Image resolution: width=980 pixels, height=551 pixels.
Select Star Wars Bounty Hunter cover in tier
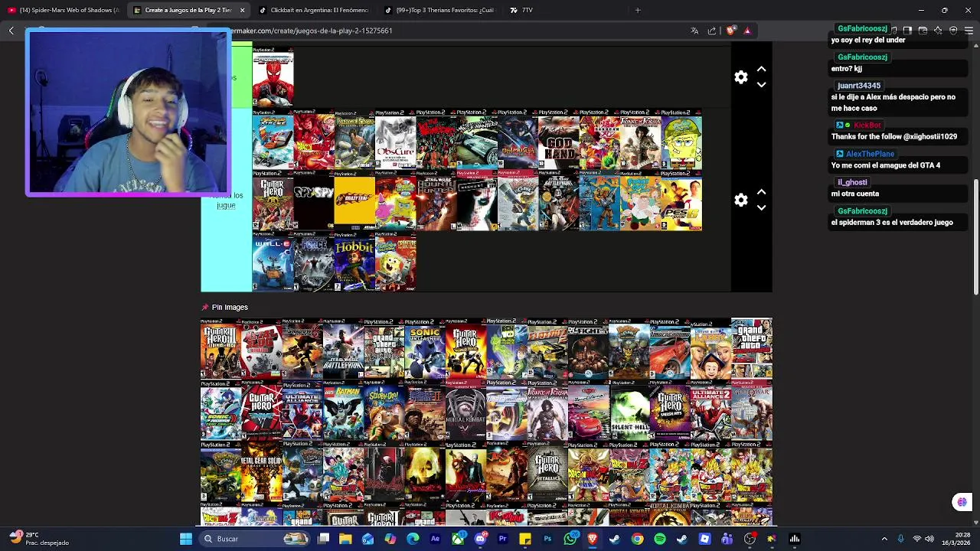[436, 201]
